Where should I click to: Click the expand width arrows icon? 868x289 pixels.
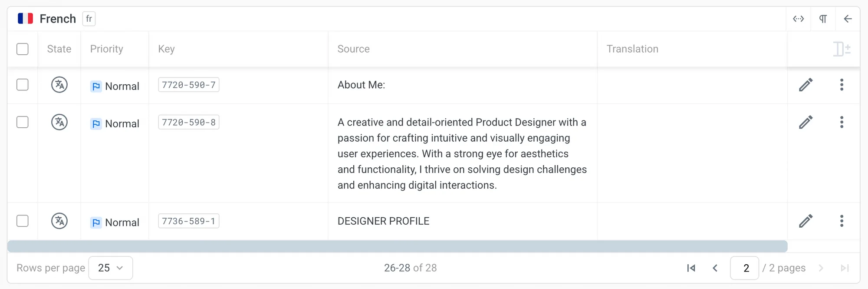[799, 19]
